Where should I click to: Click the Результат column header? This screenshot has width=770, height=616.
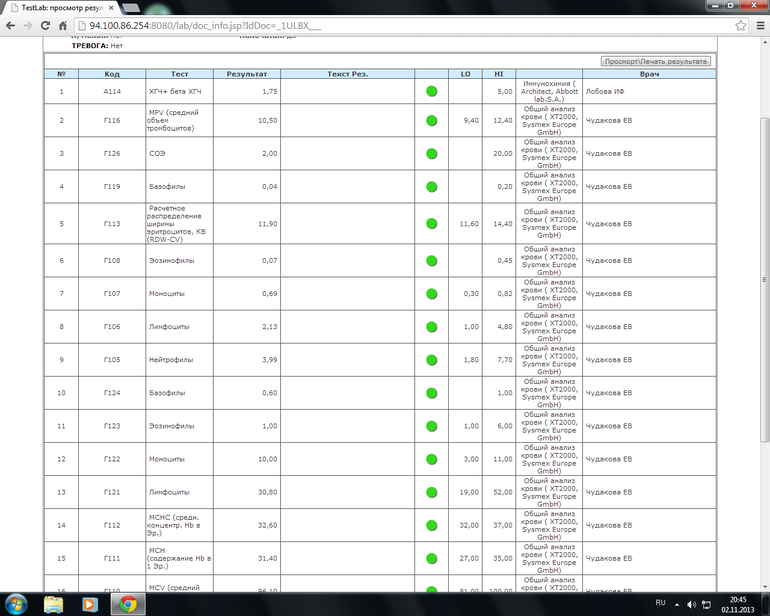(x=246, y=74)
